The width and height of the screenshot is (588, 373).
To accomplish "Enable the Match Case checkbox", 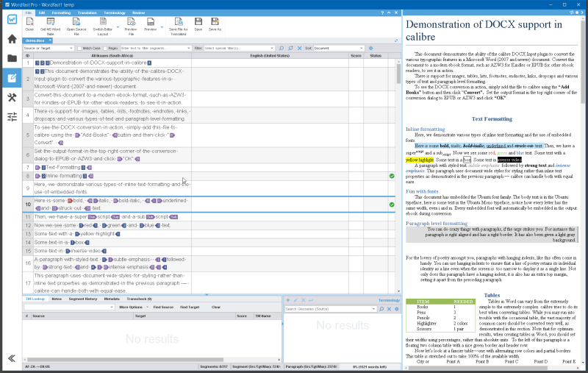I will click(x=79, y=48).
